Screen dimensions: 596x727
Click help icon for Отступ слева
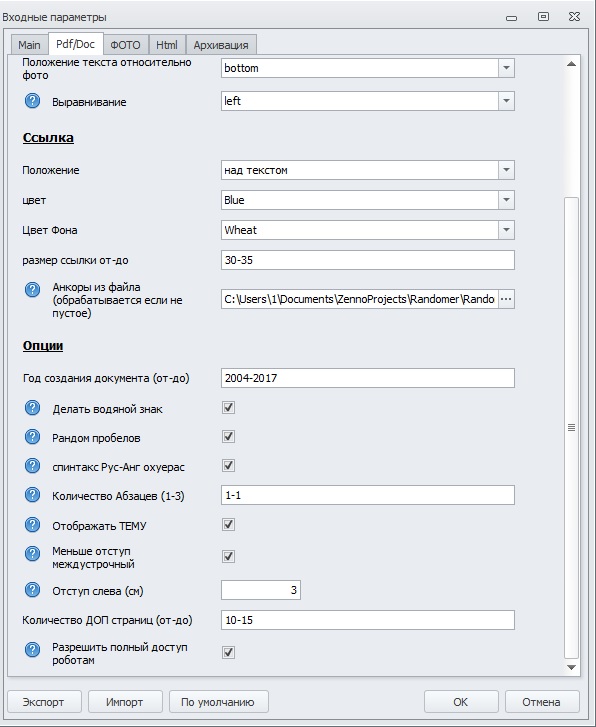[32, 590]
